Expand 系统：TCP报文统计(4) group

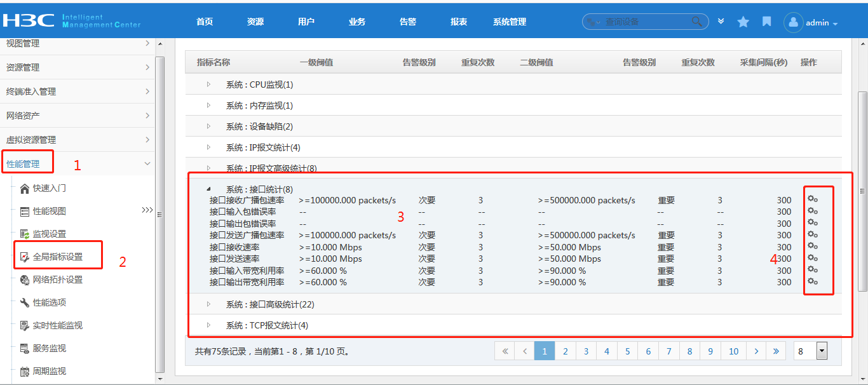(208, 325)
